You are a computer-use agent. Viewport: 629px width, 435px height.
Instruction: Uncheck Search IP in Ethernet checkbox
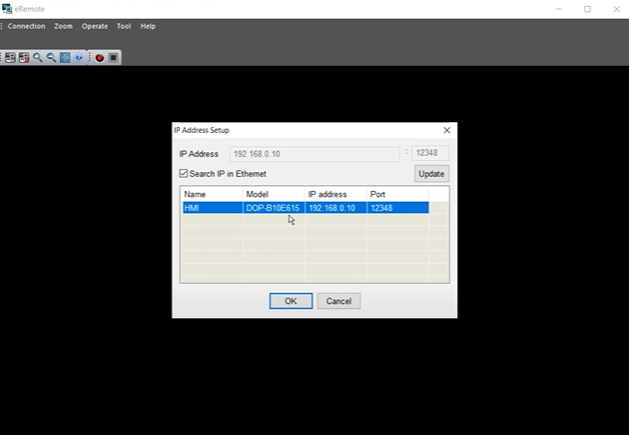183,174
